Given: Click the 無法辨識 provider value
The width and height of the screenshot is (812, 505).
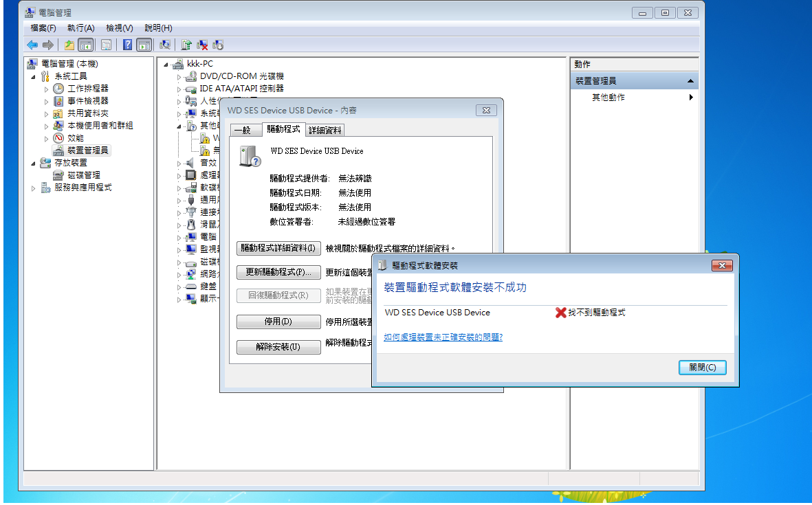Looking at the screenshot, I should (355, 179).
